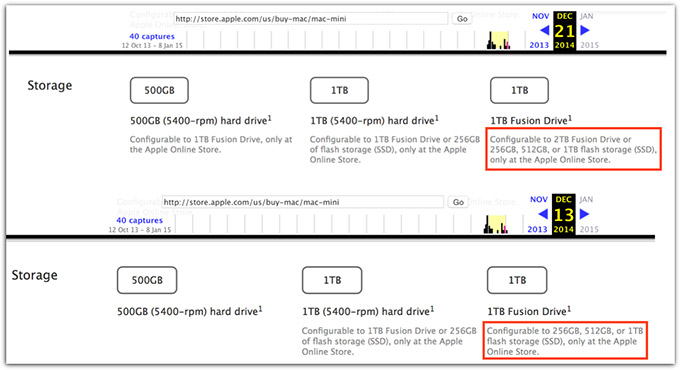Click Go button in the Dec 13 capture bar
Screen dimensions: 680x370
coord(458,202)
